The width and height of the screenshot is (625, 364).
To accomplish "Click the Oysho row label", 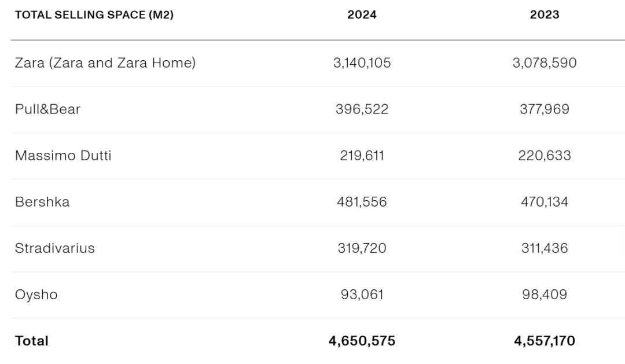I will [x=36, y=295].
